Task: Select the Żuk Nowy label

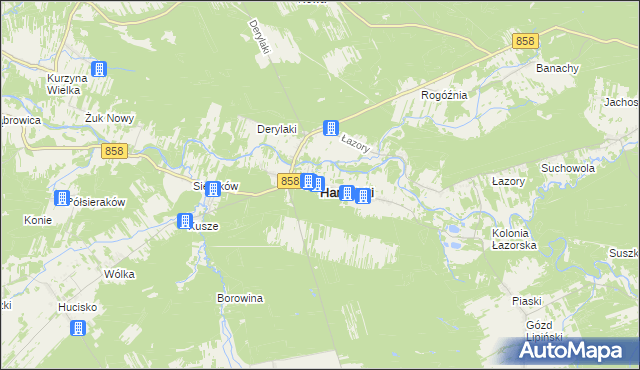Action: (109, 118)
